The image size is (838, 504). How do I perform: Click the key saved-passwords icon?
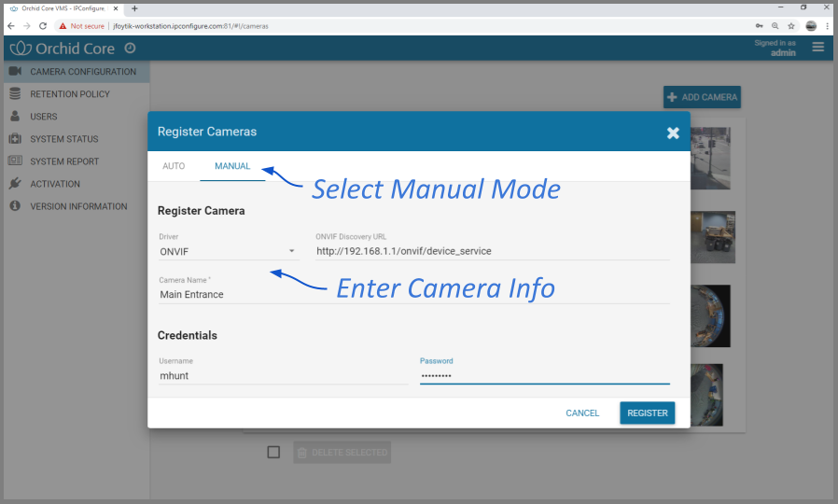[759, 25]
